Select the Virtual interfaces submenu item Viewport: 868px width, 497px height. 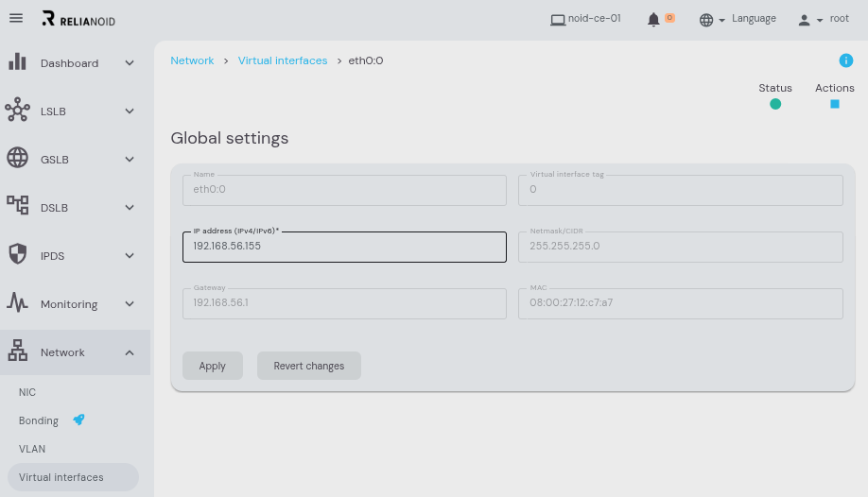tap(73, 477)
